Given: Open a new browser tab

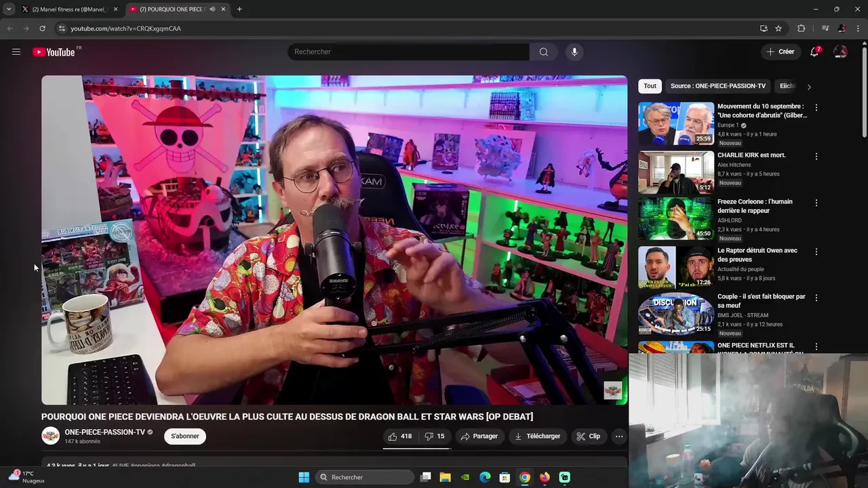Looking at the screenshot, I should (239, 9).
